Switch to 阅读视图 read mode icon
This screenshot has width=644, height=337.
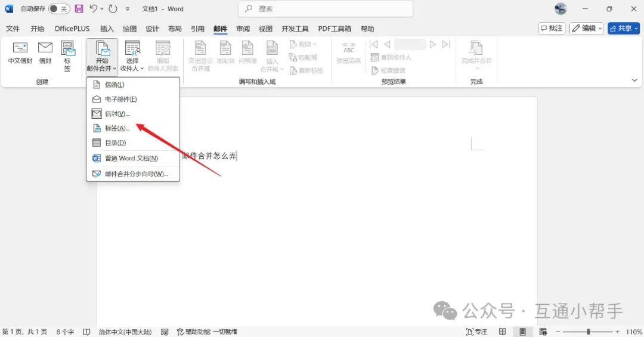tap(502, 332)
